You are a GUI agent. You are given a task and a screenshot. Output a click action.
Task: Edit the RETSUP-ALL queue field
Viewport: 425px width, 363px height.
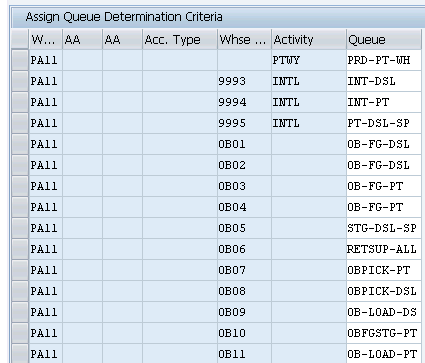click(x=384, y=249)
